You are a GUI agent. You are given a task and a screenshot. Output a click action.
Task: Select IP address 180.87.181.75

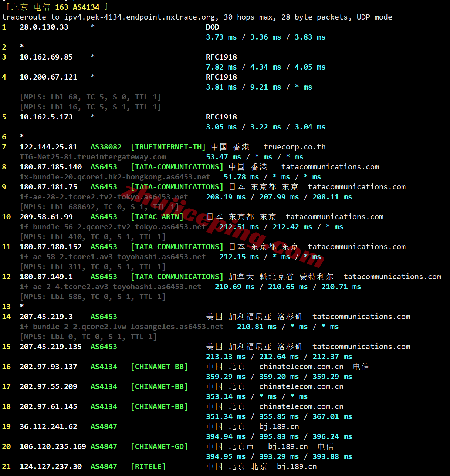48,187
